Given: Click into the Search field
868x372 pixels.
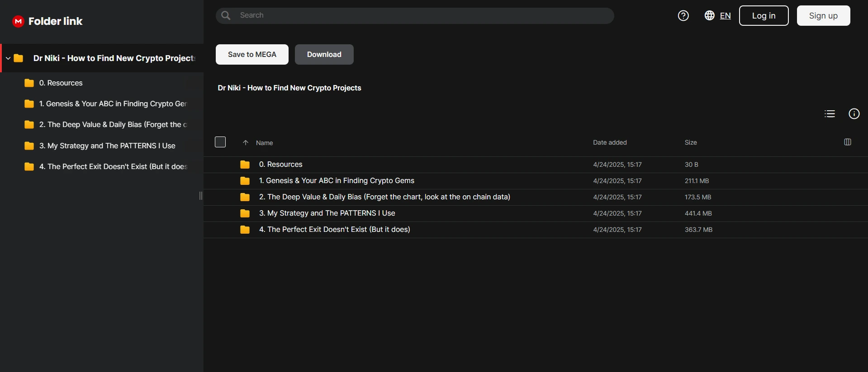Looking at the screenshot, I should click(415, 16).
